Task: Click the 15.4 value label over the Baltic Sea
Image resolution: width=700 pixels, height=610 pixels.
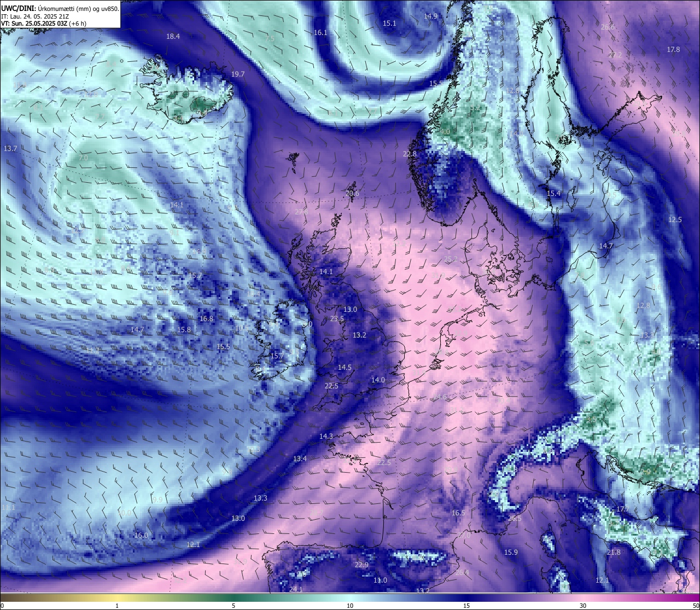Action: [554, 194]
